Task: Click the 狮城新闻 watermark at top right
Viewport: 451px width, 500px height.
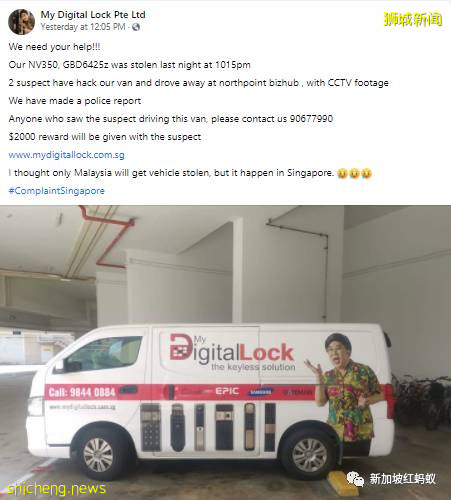Action: (x=413, y=19)
